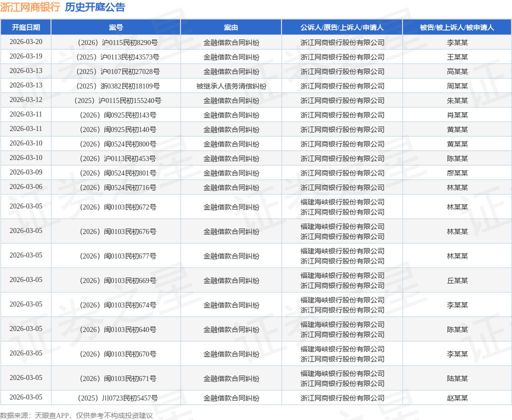Click defendant 高某某
This screenshot has width=512, height=420.
click(x=457, y=71)
